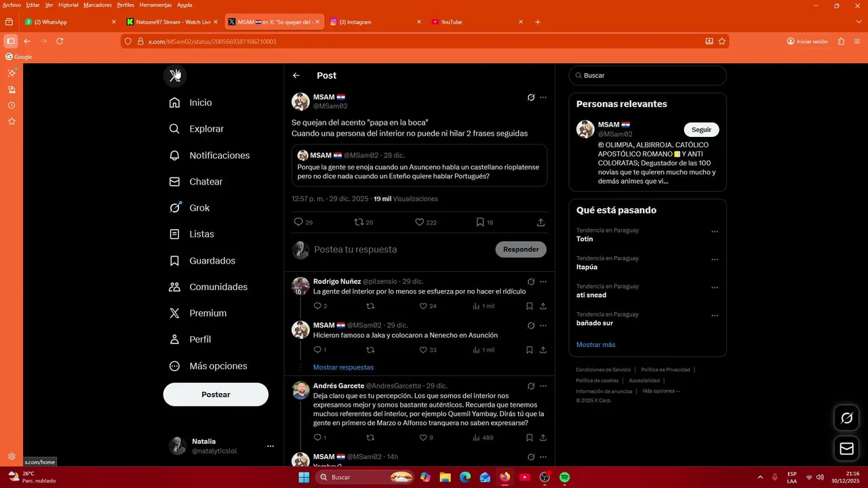Go back using the Post back arrow

coord(296,75)
